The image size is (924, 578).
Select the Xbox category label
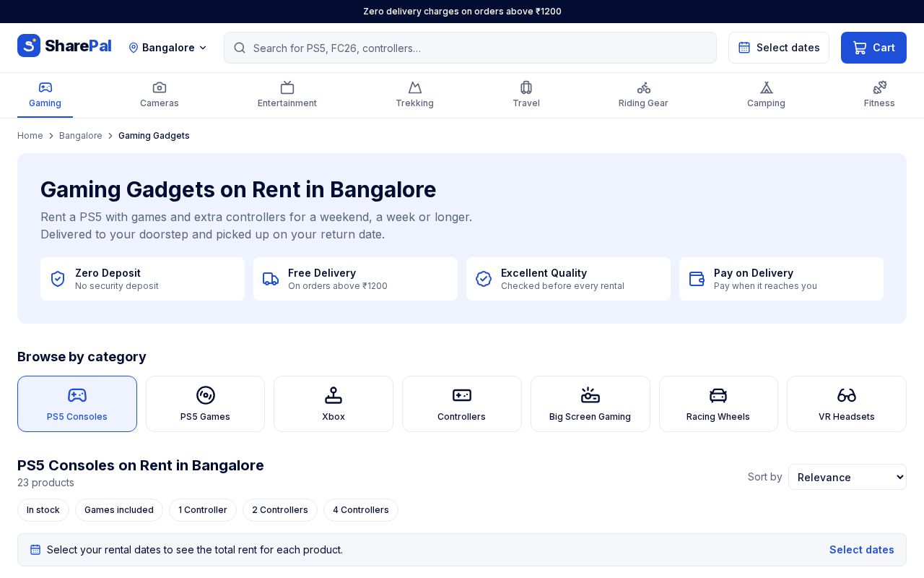[x=334, y=417]
